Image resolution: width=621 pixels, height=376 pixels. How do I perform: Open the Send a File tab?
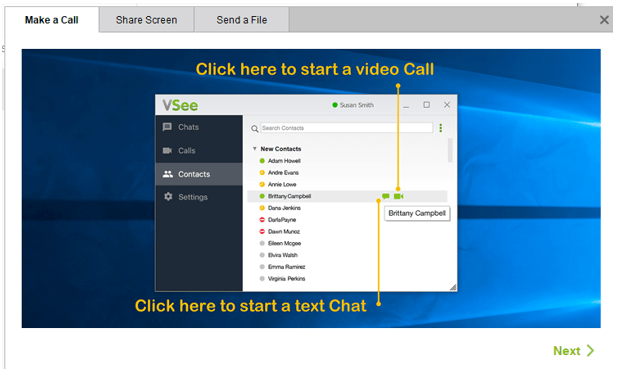[242, 20]
